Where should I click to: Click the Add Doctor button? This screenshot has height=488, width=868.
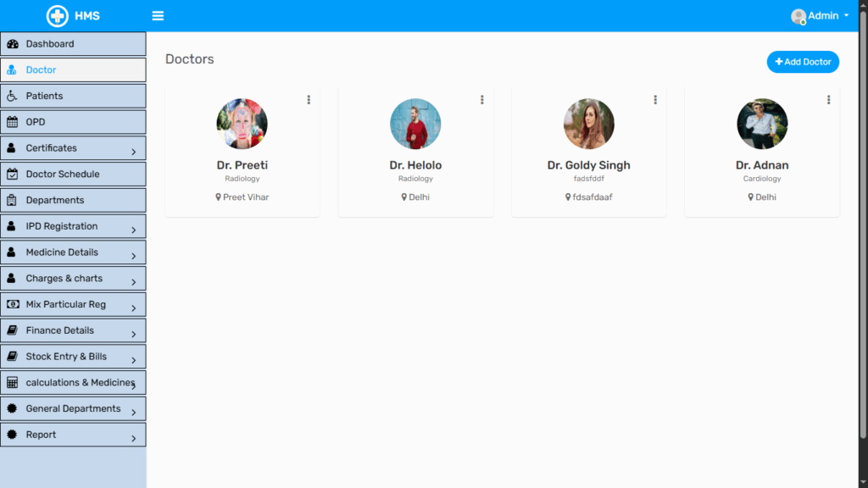point(803,62)
